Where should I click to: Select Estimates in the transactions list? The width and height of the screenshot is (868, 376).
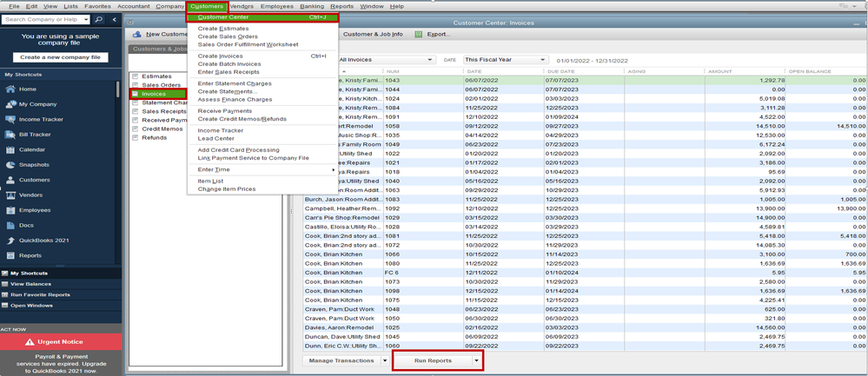156,76
